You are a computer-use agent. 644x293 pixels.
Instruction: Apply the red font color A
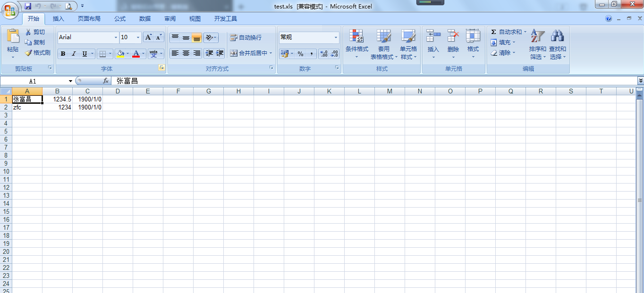136,54
